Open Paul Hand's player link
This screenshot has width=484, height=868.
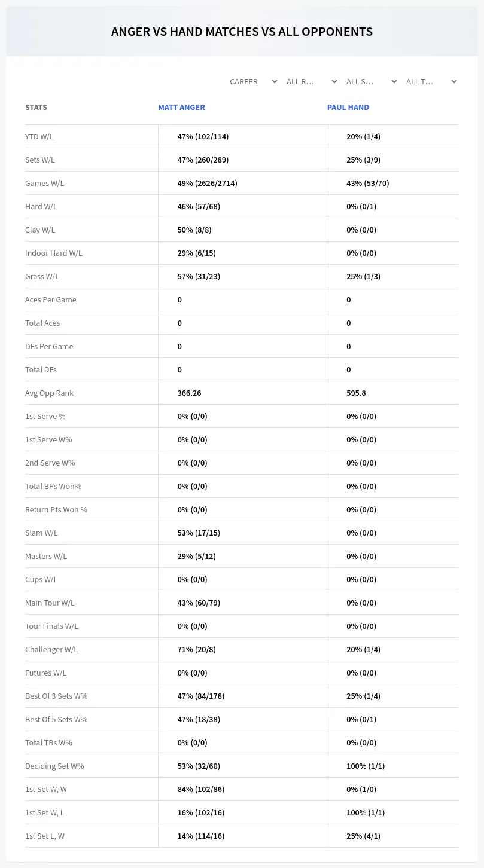(x=348, y=108)
